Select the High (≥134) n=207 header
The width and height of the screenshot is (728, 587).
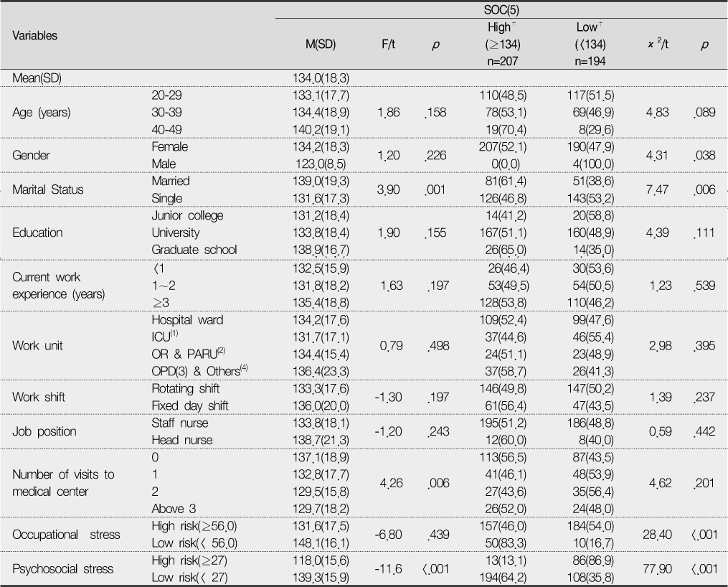pos(502,44)
